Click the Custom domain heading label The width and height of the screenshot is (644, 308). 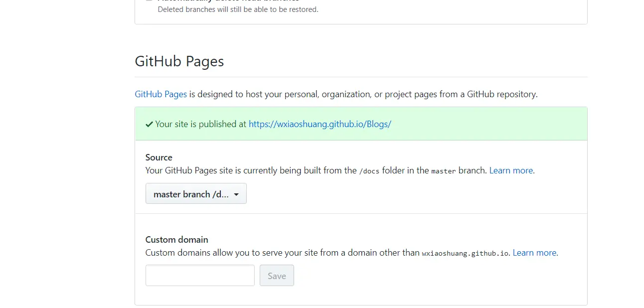click(x=177, y=240)
